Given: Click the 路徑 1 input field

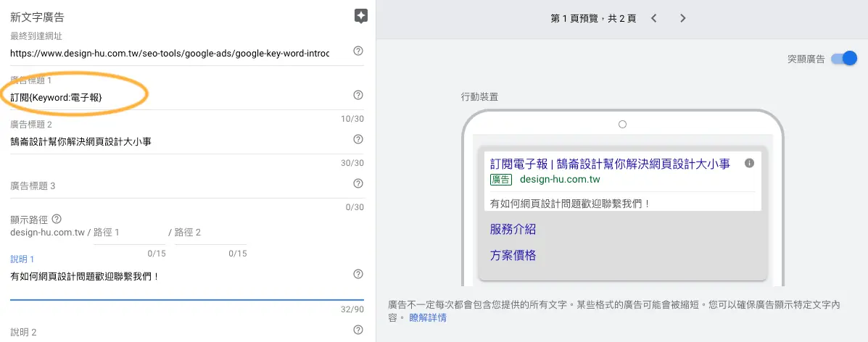Looking at the screenshot, I should (130, 233).
